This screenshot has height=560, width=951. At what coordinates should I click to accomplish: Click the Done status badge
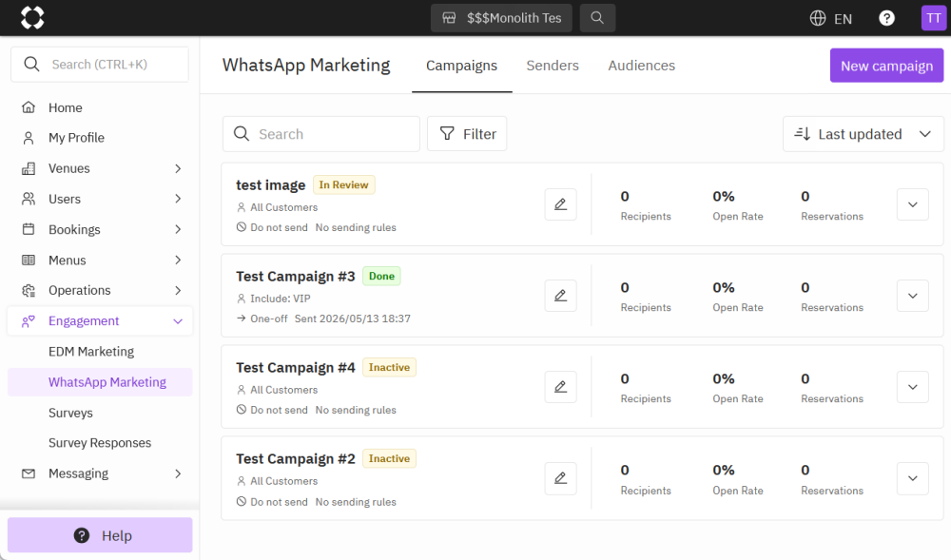pyautogui.click(x=381, y=276)
